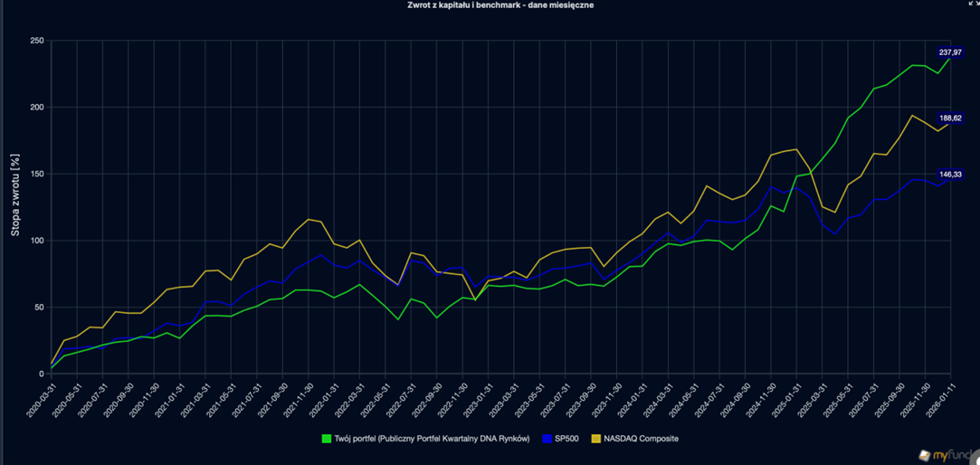980x465 pixels.
Task: Click the green Twój portfel legend square
Action: 327,439
